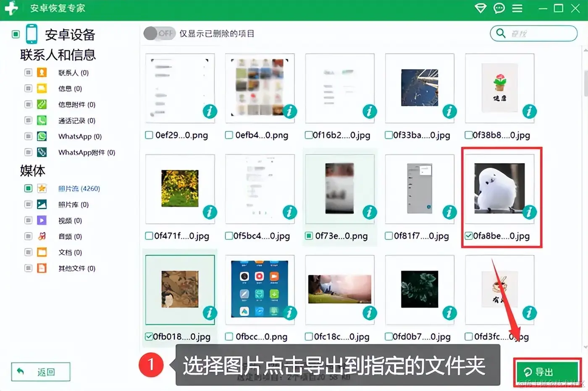
Task: Click the scrollbar down arrow
Action: [585, 347]
